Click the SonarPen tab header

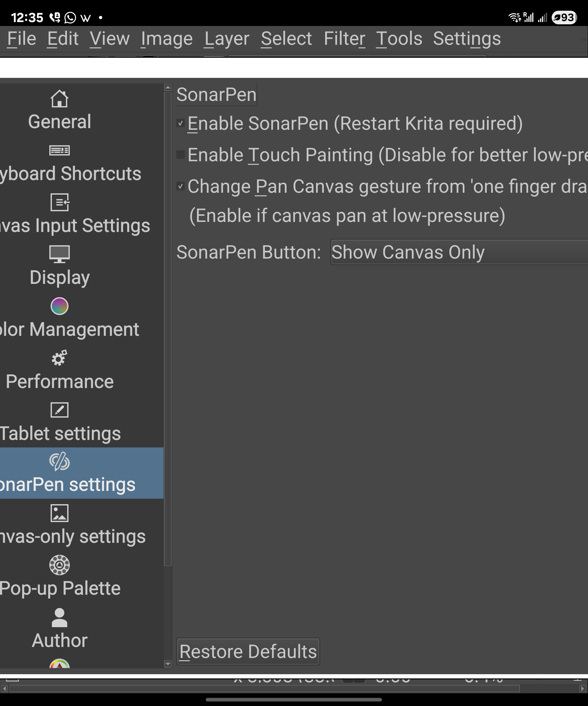216,94
